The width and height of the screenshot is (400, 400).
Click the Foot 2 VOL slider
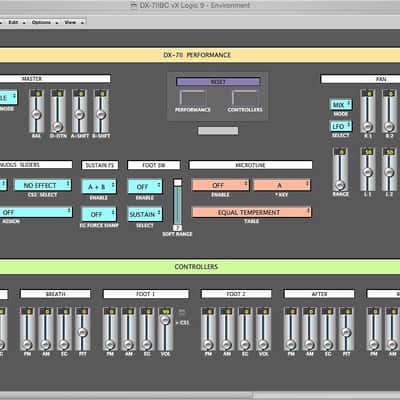click(263, 329)
